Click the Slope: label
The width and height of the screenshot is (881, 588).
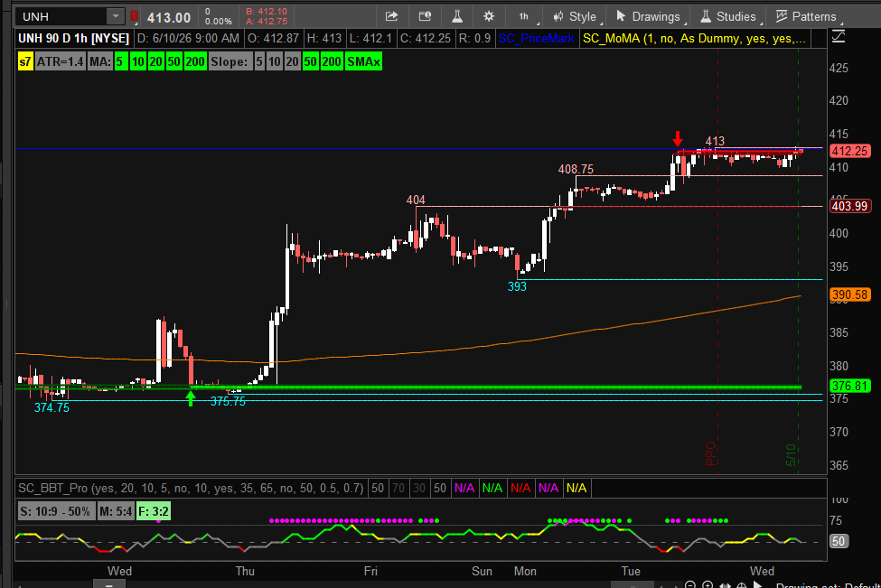pos(230,61)
